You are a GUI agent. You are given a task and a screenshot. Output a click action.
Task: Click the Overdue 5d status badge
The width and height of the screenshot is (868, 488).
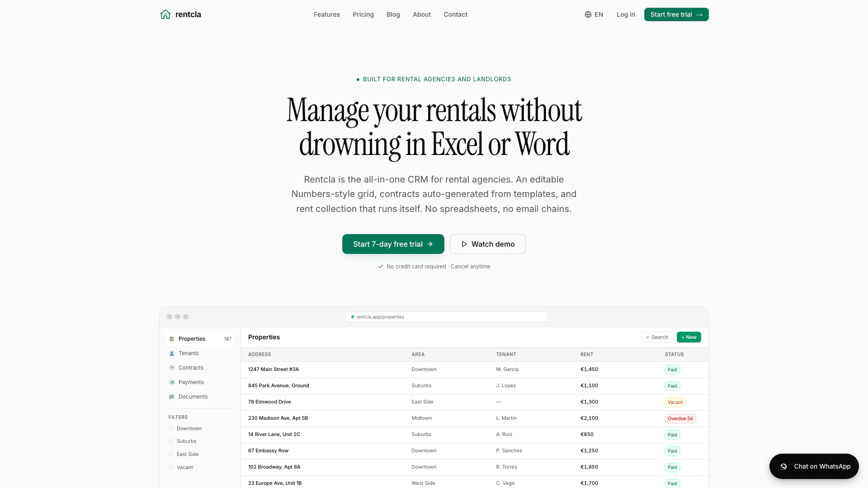coord(680,418)
